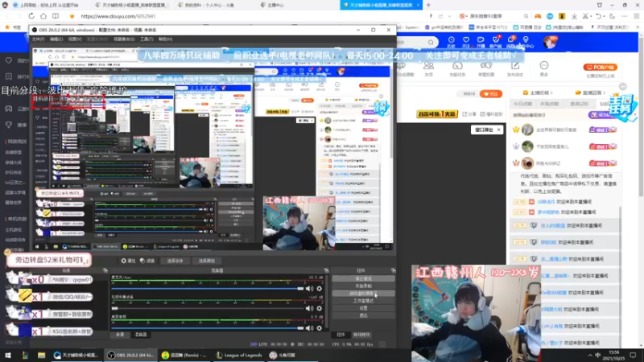Open 直播回看 link with chevron
The image size is (644, 362).
point(592,93)
